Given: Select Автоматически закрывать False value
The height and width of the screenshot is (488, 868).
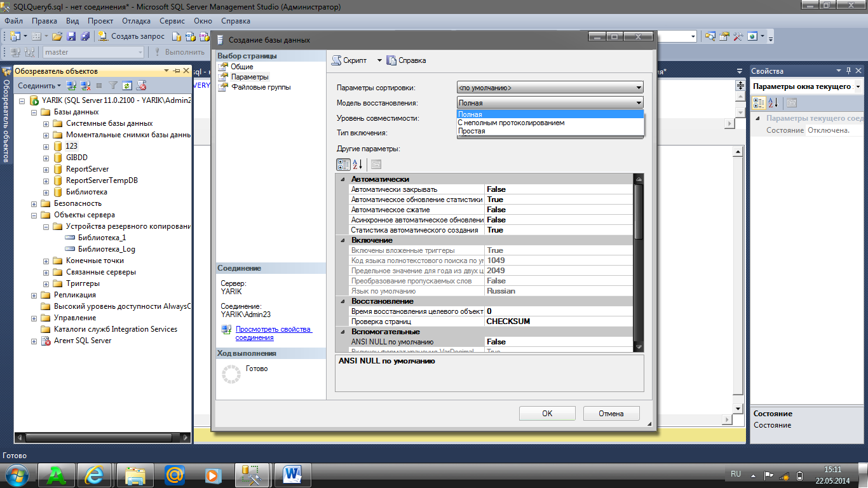Looking at the screenshot, I should point(559,189).
